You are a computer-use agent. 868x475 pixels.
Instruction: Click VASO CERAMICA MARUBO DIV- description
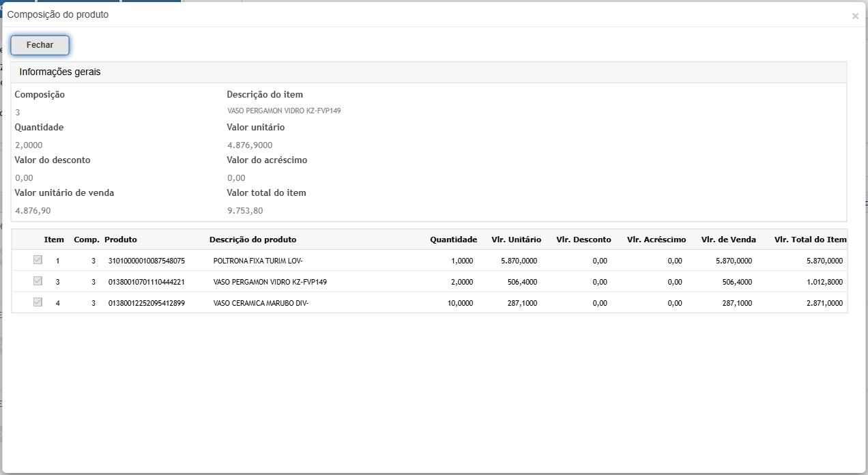261,303
